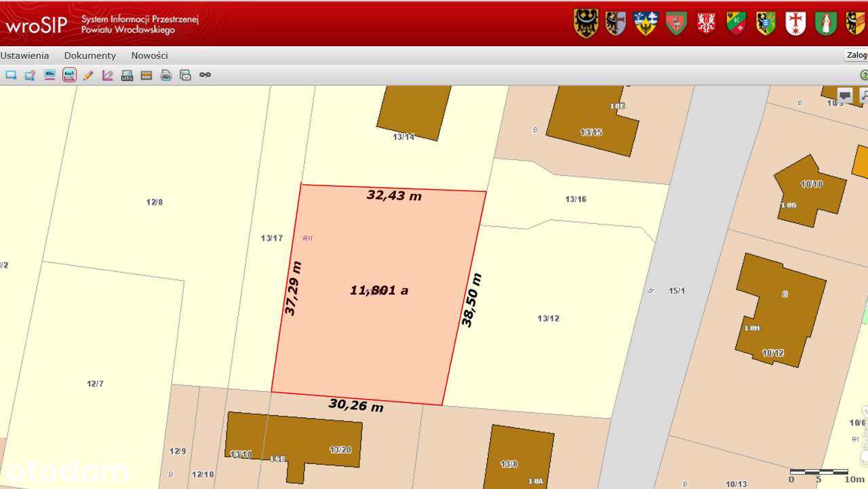Click the chain link sharing icon
This screenshot has height=489, width=868.
coord(205,75)
